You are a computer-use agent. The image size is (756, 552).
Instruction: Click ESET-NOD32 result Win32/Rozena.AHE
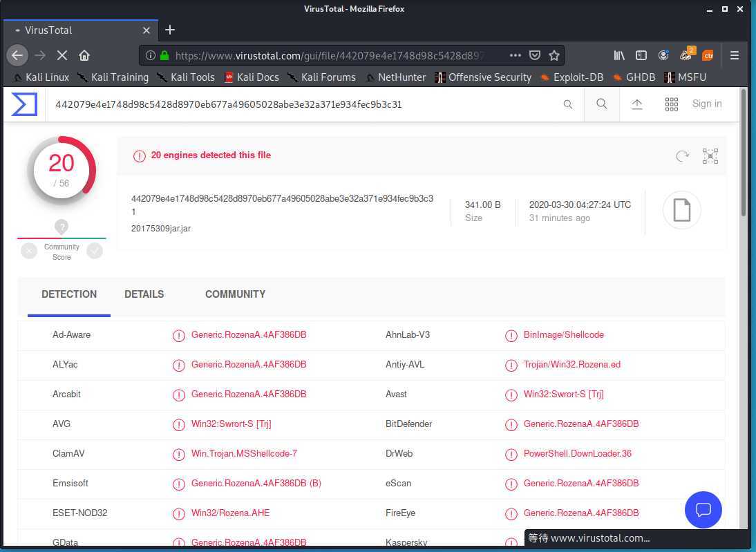[231, 513]
